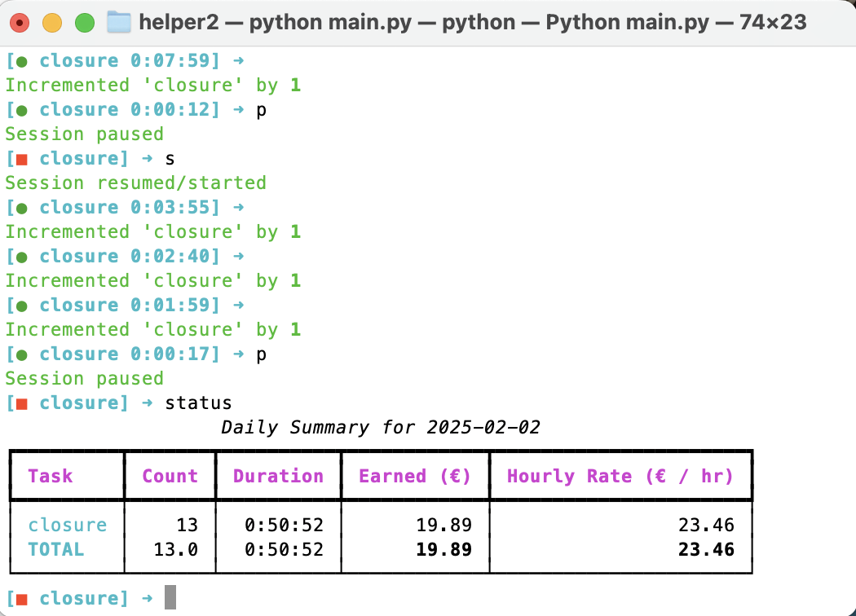The height and width of the screenshot is (616, 856).
Task: Click the typed 'status' command
Action: coord(199,403)
